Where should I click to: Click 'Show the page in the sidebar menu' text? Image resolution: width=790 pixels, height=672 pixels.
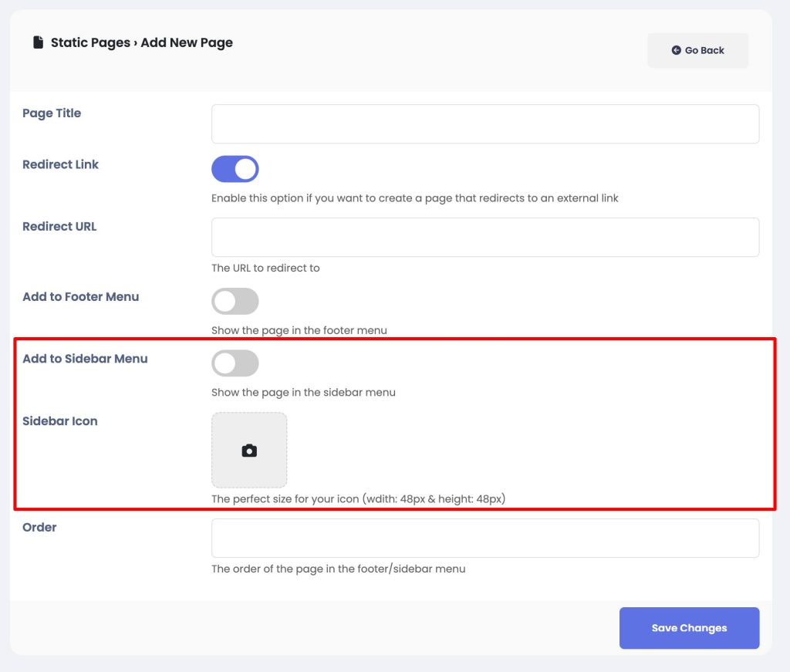point(303,393)
